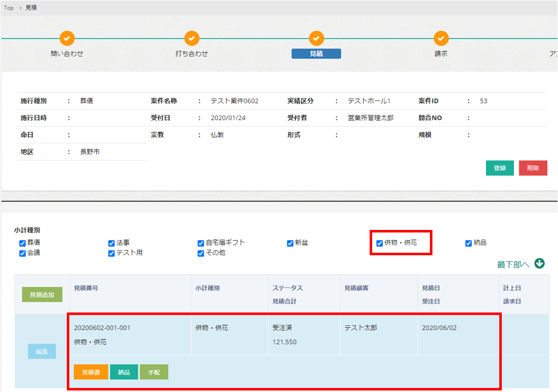The height and width of the screenshot is (392, 558).
Task: Click the 最下部へ down-arrow icon
Action: point(539,263)
